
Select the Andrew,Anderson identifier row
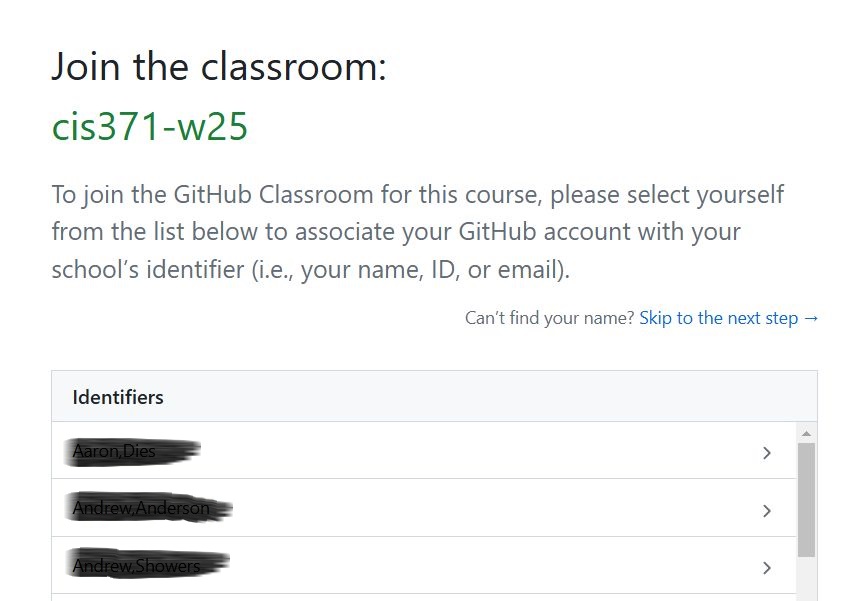pos(424,508)
